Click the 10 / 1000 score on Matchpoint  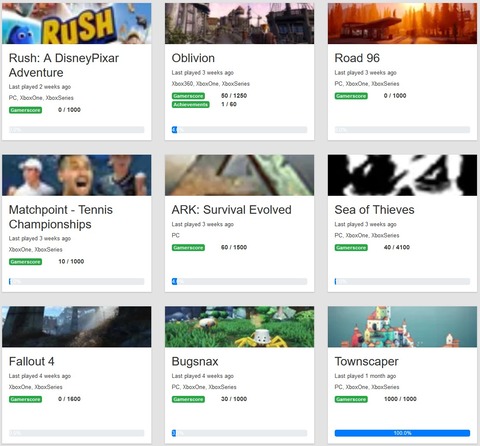71,261
